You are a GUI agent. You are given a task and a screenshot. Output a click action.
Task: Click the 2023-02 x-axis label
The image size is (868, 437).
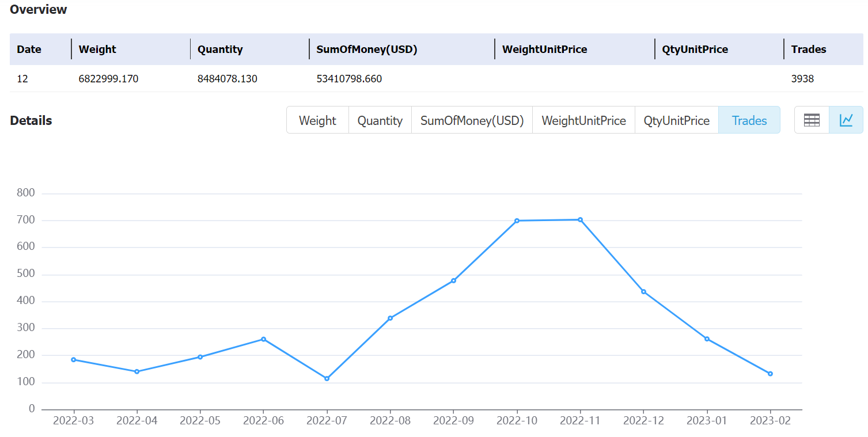pyautogui.click(x=770, y=421)
